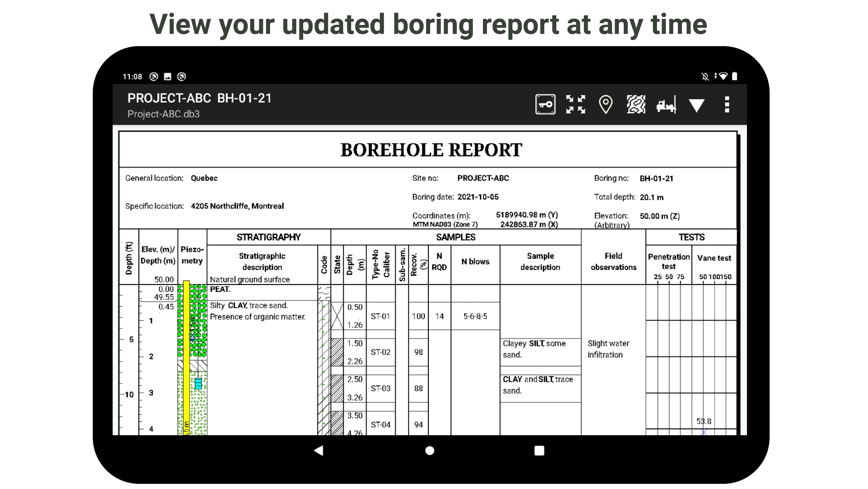Tap the STRATIGRAPHY column header

point(269,237)
